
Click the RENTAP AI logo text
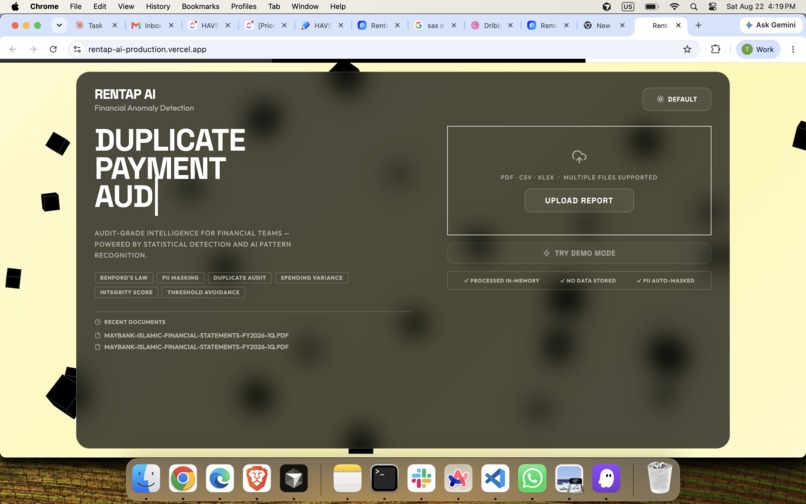(125, 94)
